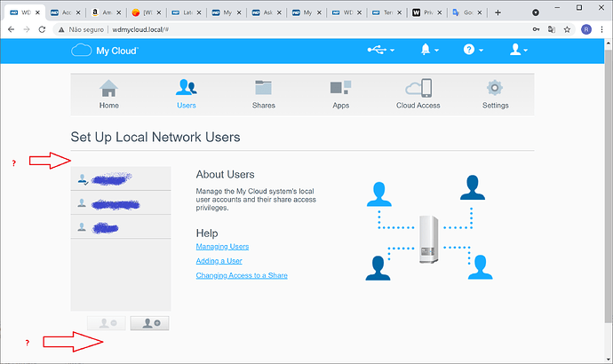Click the Set Up Local Network Users heading
The image size is (613, 364).
155,137
